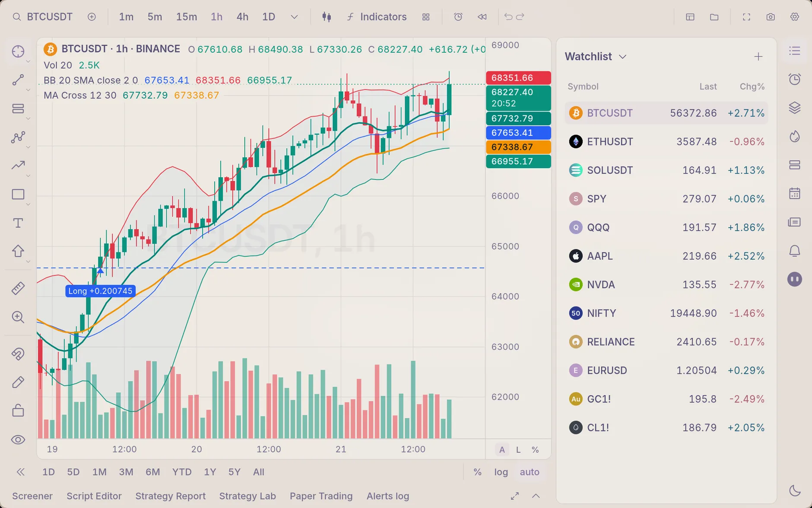Open the Script Editor tab
Viewport: 812px width, 508px height.
94,496
